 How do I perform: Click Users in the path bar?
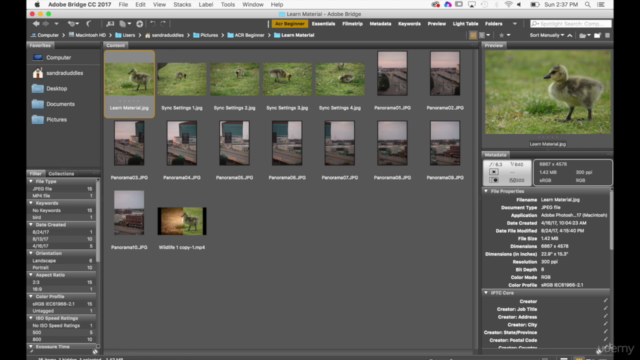(x=125, y=35)
